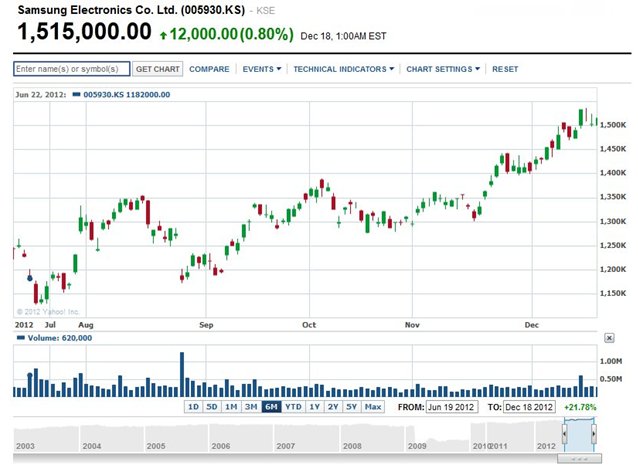Image resolution: width=638 pixels, height=475 pixels.
Task: Grab the left range handle in timeline
Action: click(564, 433)
